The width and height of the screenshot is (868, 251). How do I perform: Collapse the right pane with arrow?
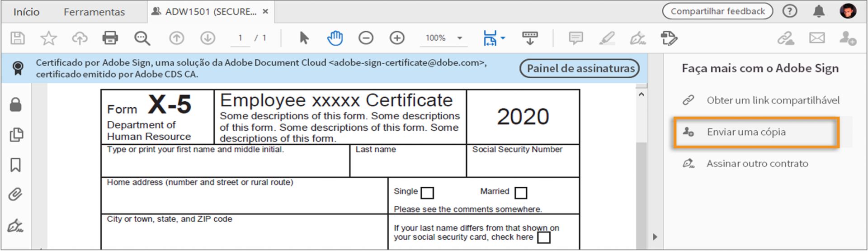(x=655, y=237)
